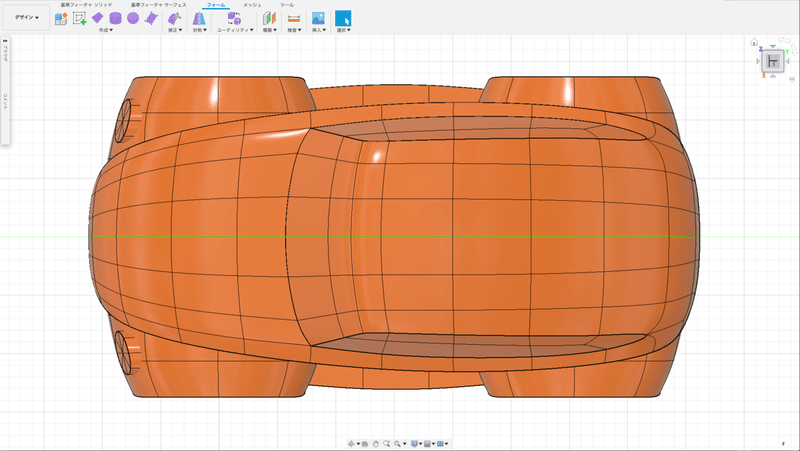This screenshot has height=451, width=800.
Task: Open the display settings dropdown in navigation bar
Action: point(416,443)
